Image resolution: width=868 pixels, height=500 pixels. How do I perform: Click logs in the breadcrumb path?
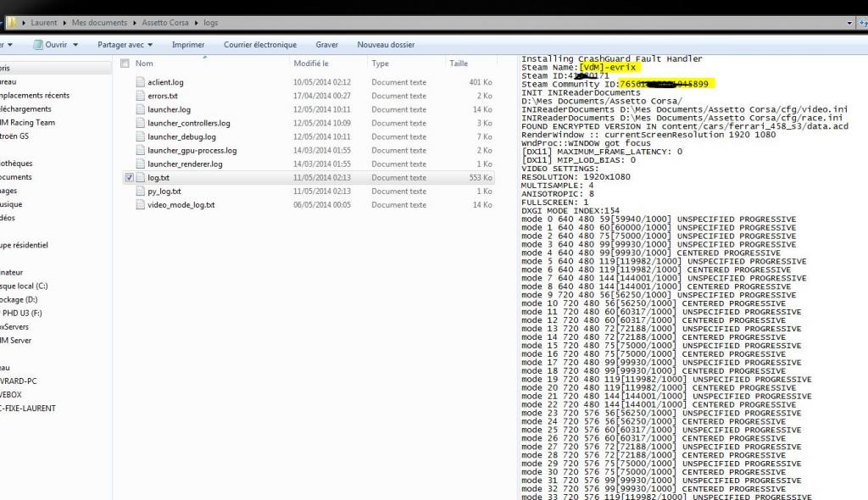point(211,23)
